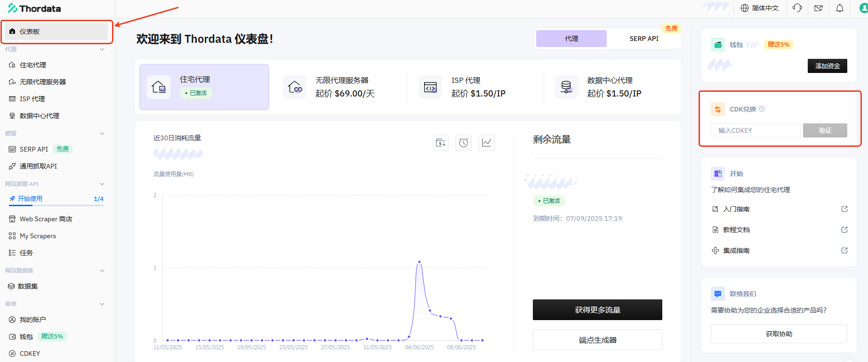The image size is (868, 362).
Task: Click the icon beside sidebar ISP 代理
Action: (12, 99)
